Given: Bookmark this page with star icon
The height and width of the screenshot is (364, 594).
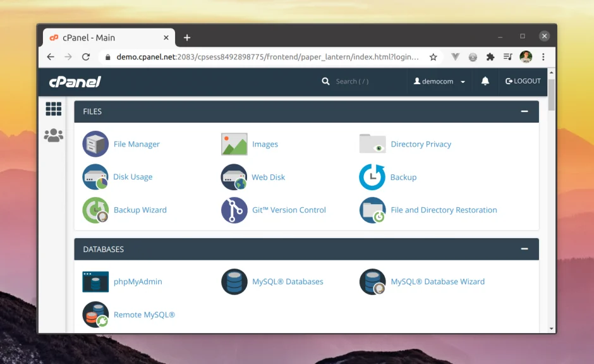Looking at the screenshot, I should 433,58.
